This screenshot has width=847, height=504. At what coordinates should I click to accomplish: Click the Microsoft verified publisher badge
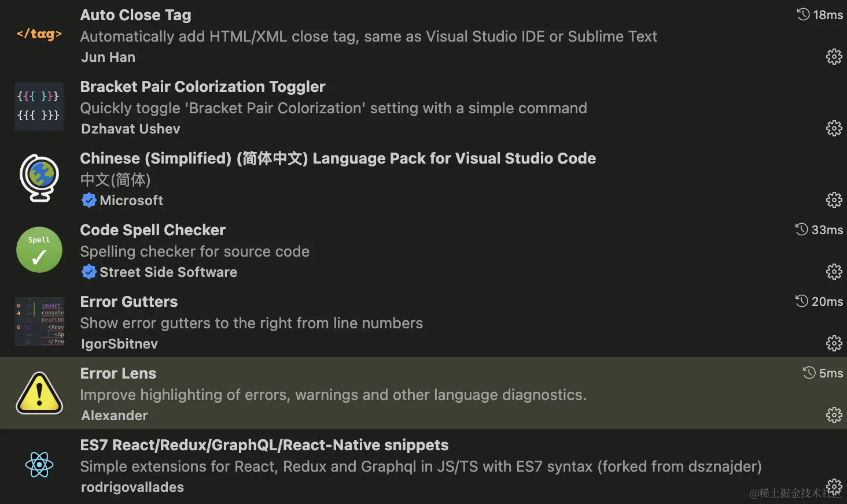(89, 201)
